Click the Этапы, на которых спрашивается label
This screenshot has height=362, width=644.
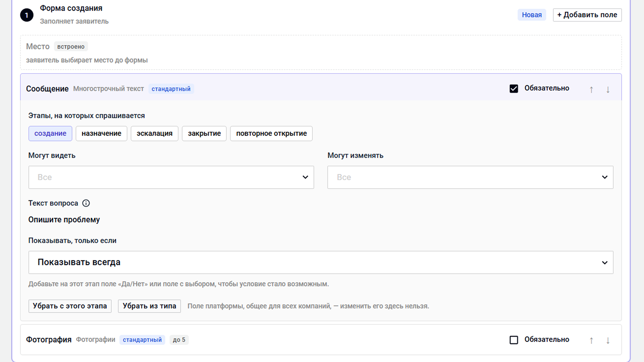(x=87, y=116)
